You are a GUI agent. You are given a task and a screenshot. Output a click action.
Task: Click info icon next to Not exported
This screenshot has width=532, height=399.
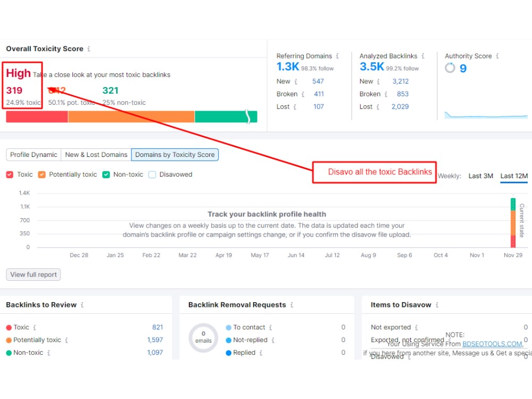[417, 327]
